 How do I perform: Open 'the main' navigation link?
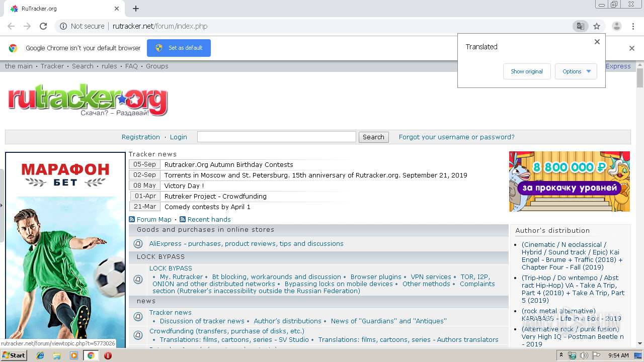19,66
